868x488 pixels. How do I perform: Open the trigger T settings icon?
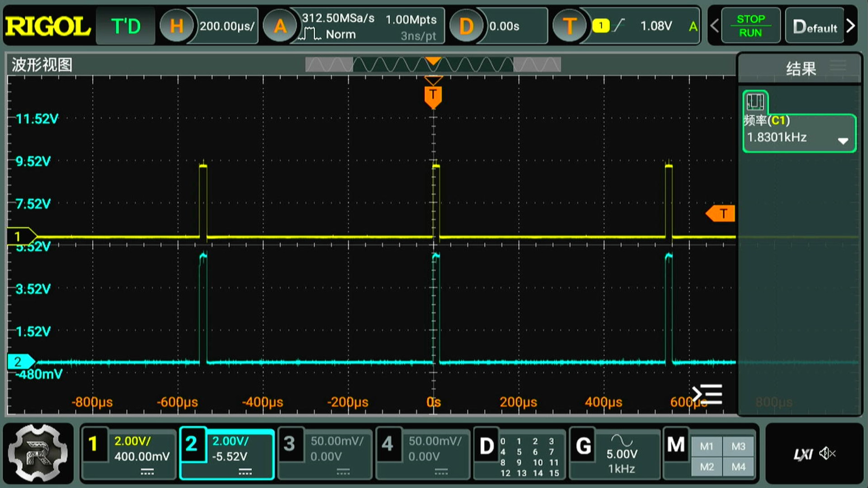point(569,26)
